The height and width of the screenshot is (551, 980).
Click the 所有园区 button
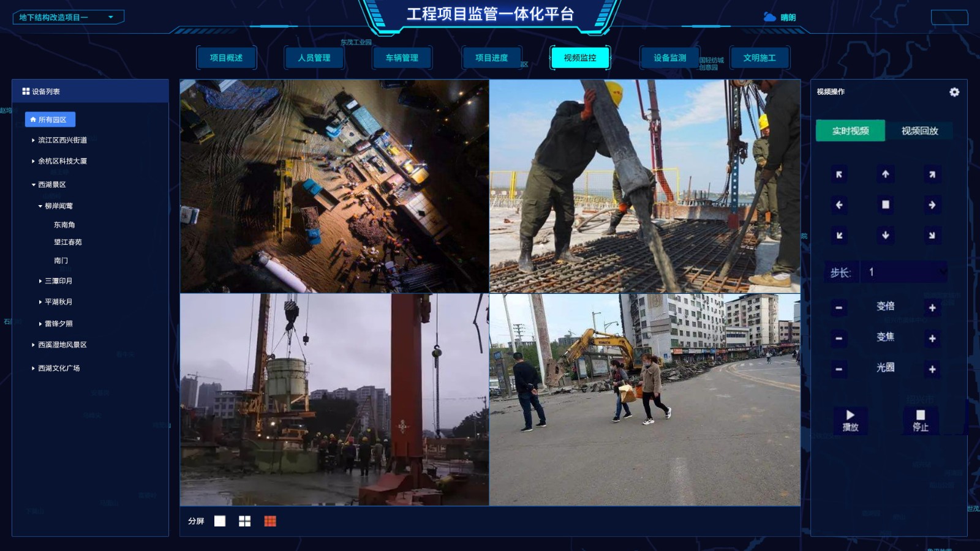pyautogui.click(x=50, y=119)
